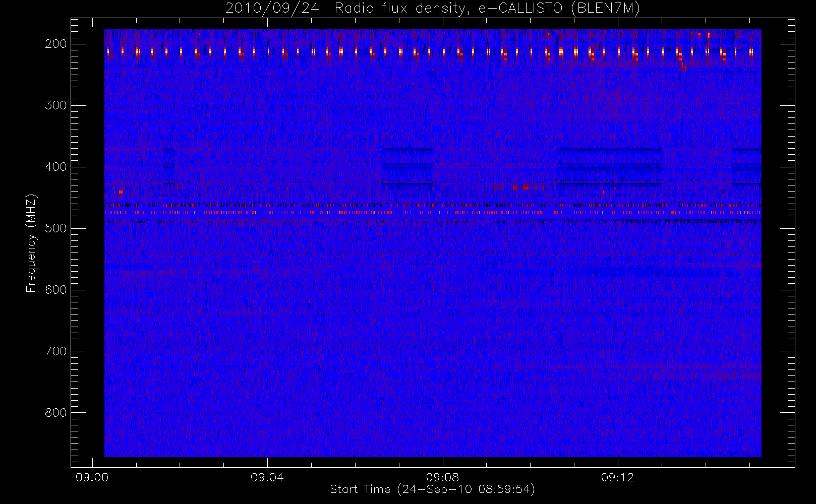Image resolution: width=816 pixels, height=504 pixels.
Task: Select the "Frequency (MHZ)" y-axis label
Action: (31, 243)
